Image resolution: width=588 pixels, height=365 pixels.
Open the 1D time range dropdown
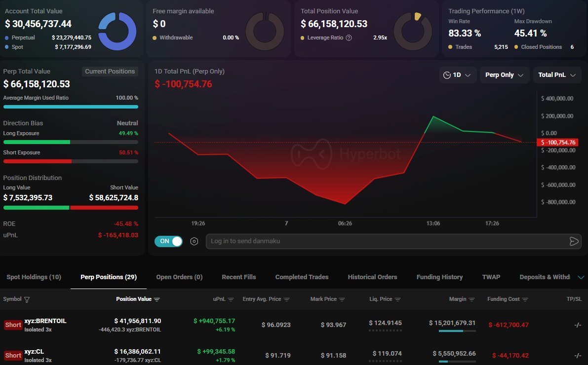tap(458, 75)
